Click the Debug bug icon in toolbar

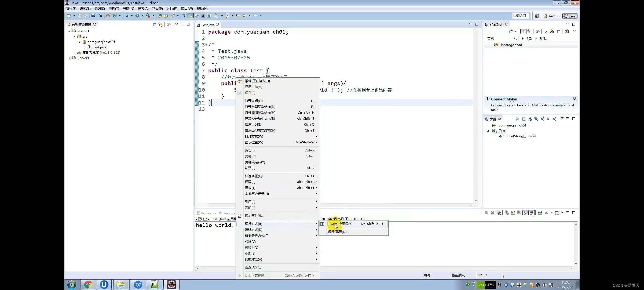tap(127, 16)
